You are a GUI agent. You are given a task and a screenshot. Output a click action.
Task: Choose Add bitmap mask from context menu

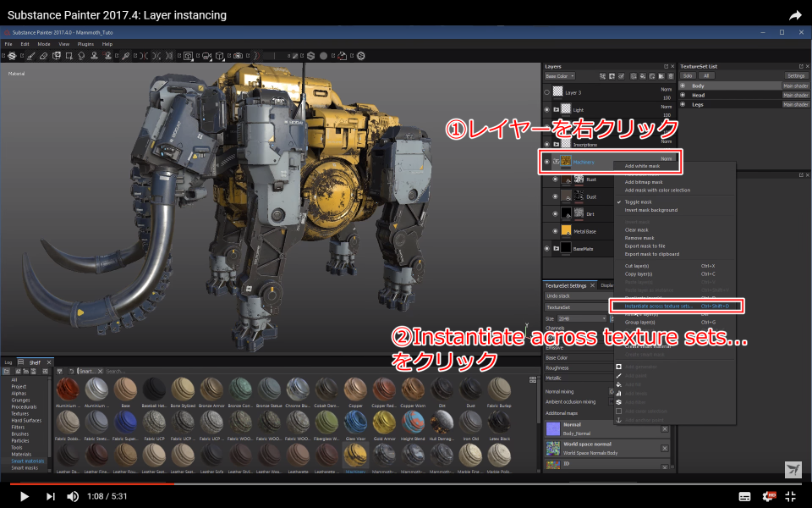tap(644, 182)
